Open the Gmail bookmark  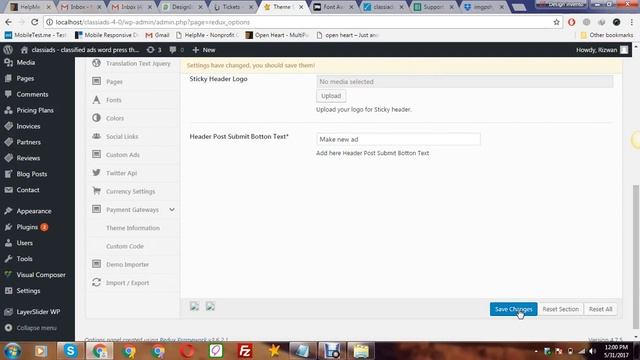[157, 35]
